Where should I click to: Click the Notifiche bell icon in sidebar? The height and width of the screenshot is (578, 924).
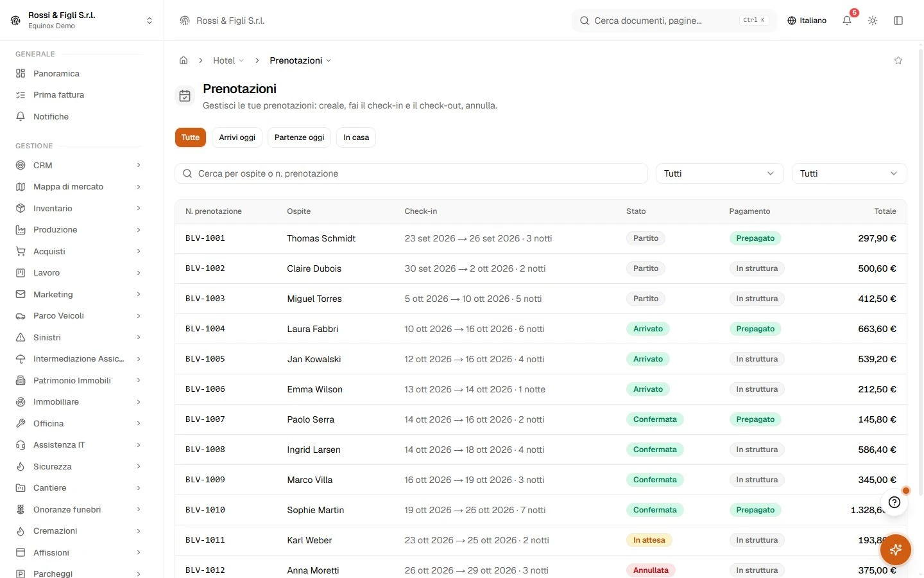pyautogui.click(x=21, y=117)
